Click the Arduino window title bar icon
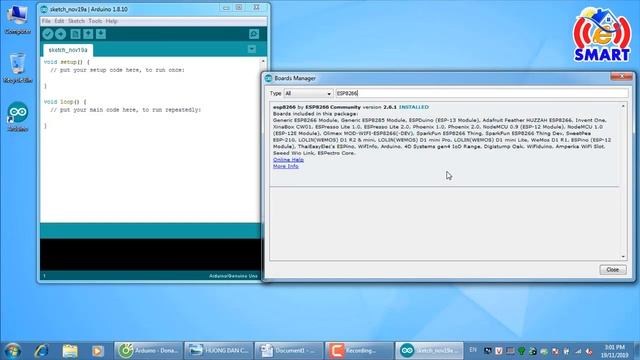 (44, 9)
